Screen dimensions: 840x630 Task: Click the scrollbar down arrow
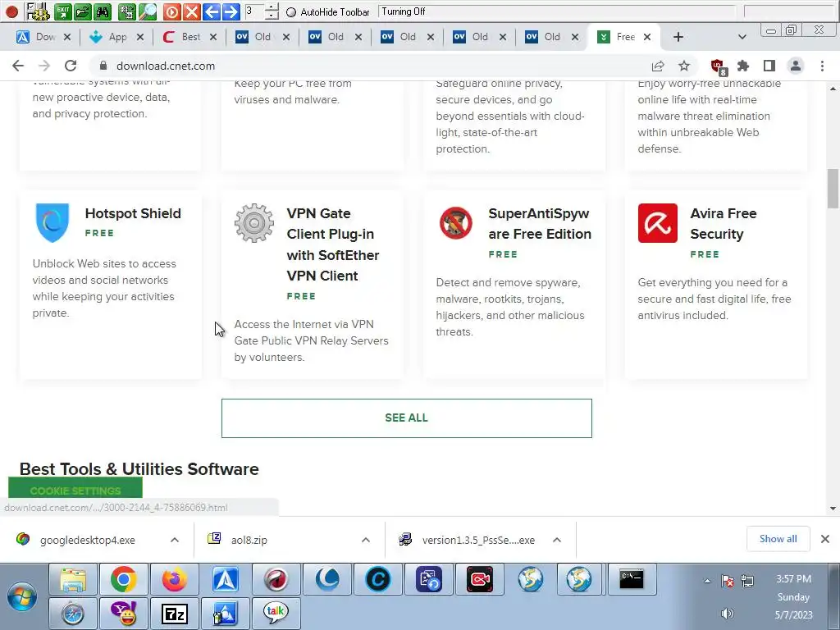(833, 509)
